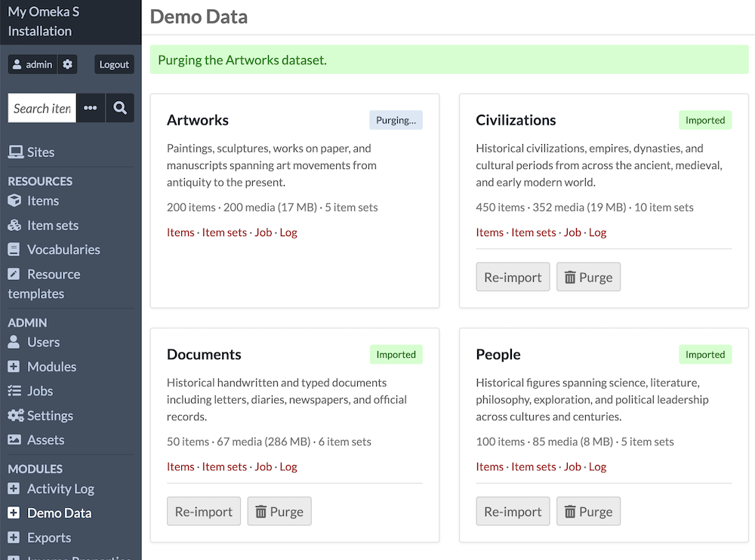Open Artworks Job link
This screenshot has width=755, height=560.
coord(263,232)
